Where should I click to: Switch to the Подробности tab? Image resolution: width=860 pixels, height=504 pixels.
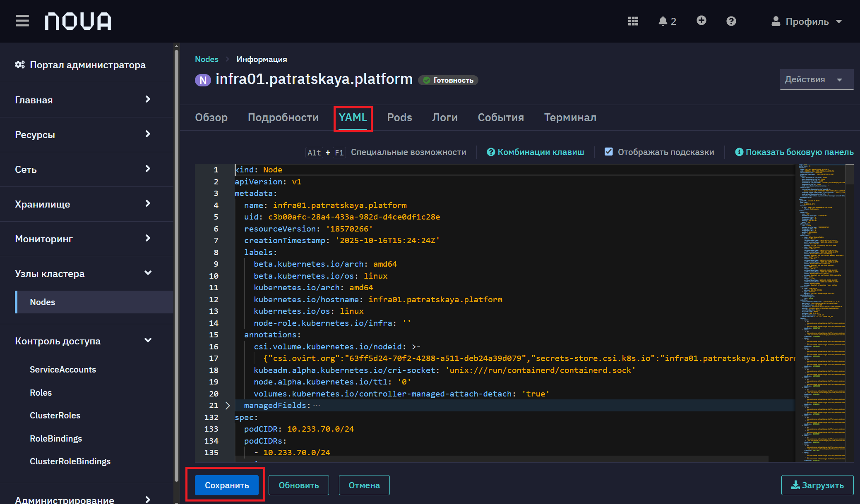(x=283, y=117)
